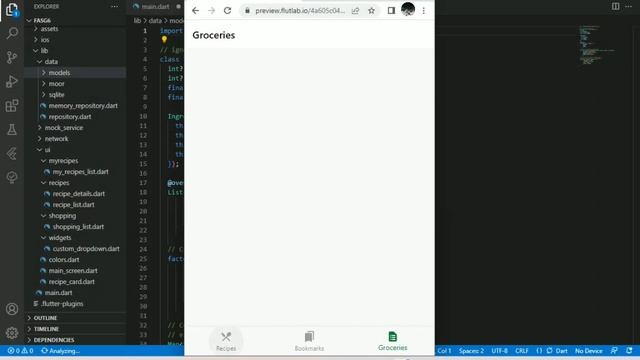Screen dimensions: 640x360
Task: Click the browser forward arrow
Action: (x=211, y=11)
